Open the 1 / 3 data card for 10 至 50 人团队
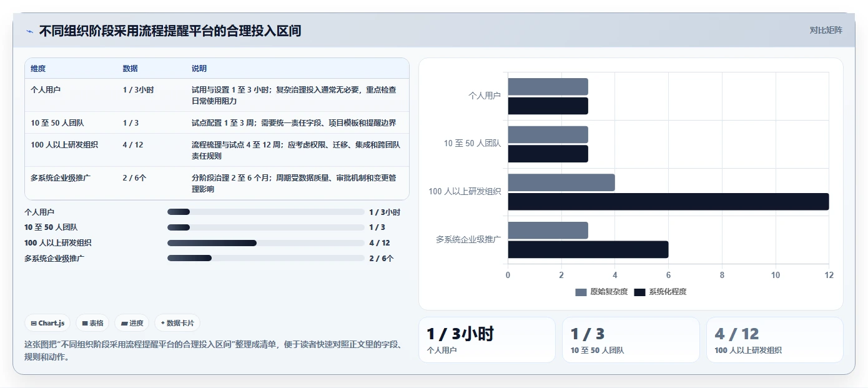This screenshot has height=388, width=868. pyautogui.click(x=631, y=340)
